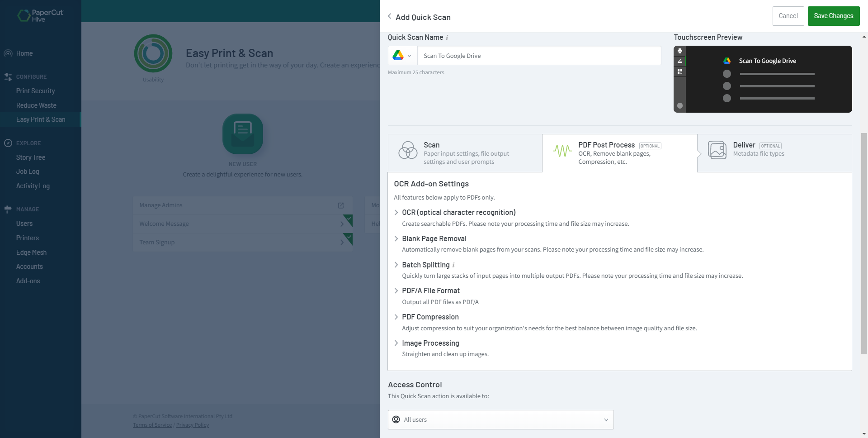
Task: Open Accounts in sidebar
Action: [29, 267]
